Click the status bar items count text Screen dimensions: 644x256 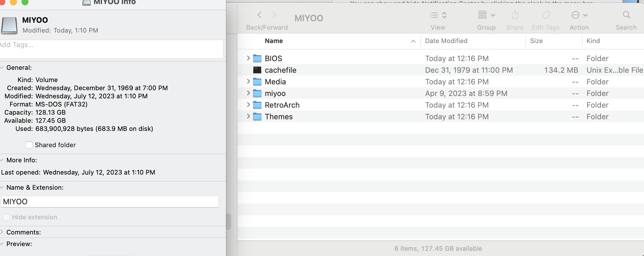point(438,248)
